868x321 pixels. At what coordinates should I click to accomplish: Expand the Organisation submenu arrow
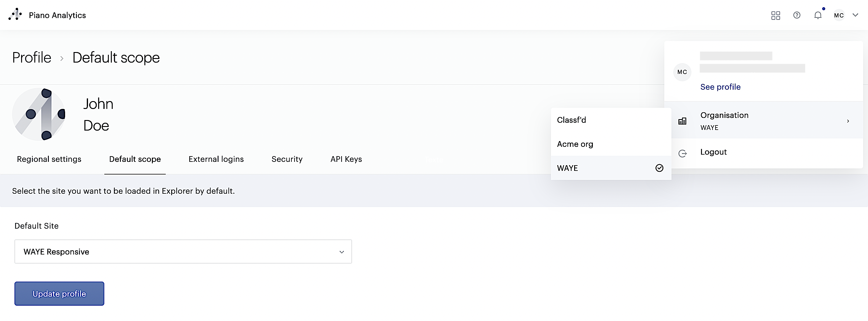click(x=848, y=121)
